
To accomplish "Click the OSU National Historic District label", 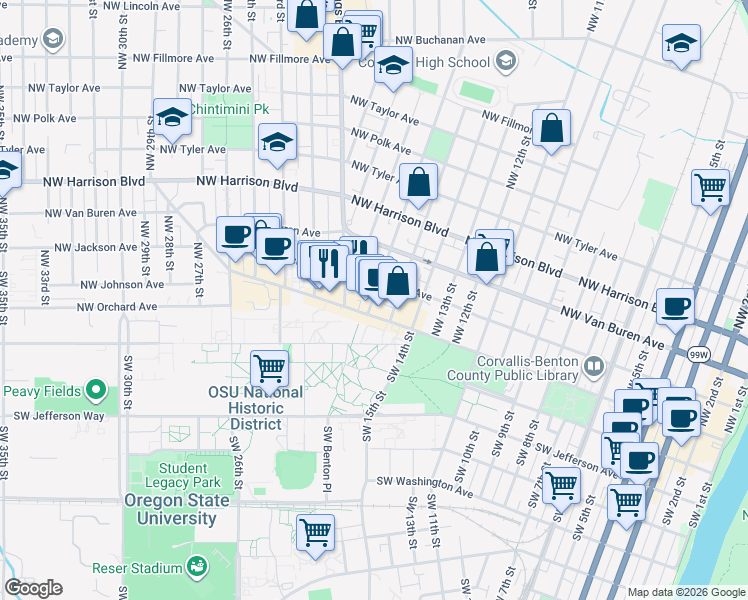I will [256, 408].
